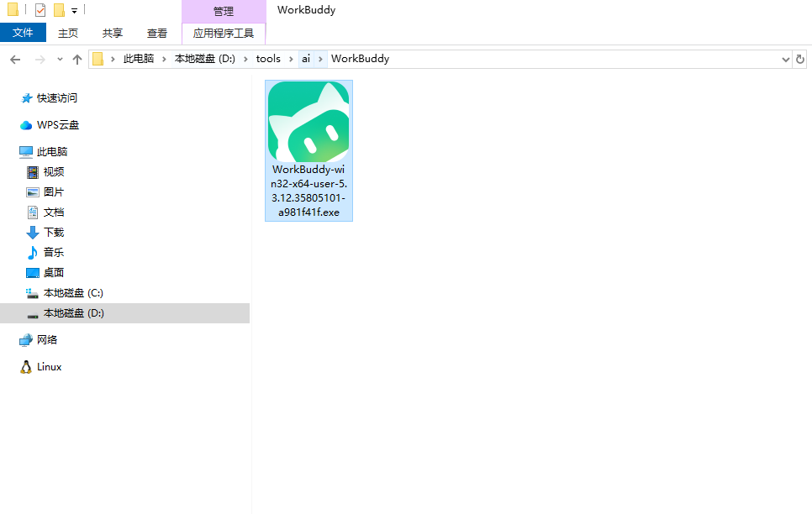Click the WorkBuddy breadcrumb segment

coord(361,59)
